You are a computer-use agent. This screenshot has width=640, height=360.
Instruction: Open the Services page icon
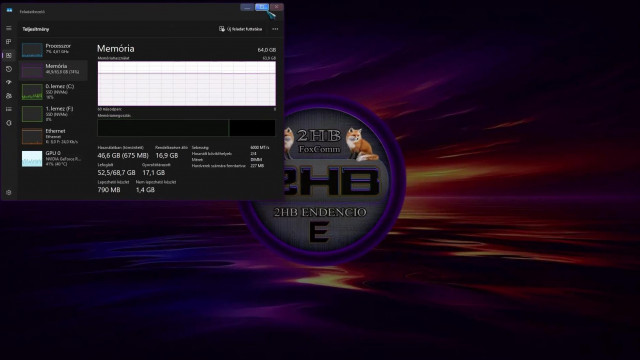9,123
